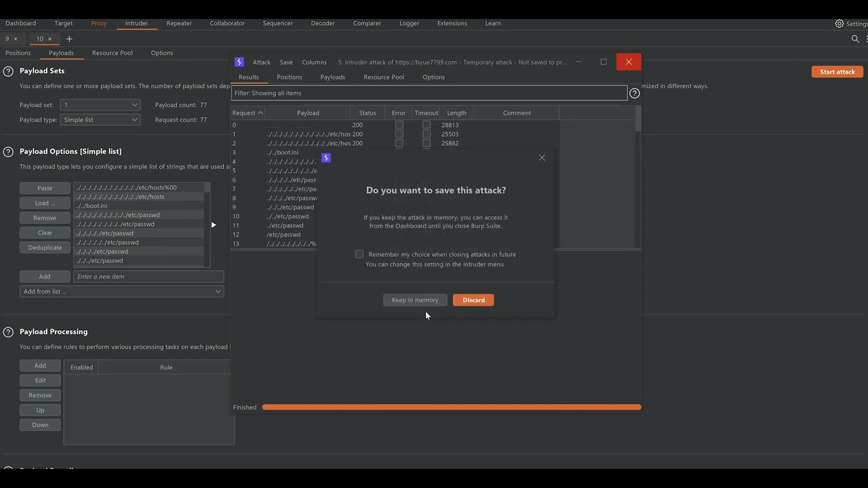Image resolution: width=868 pixels, height=488 pixels.
Task: Open the Payload set dropdown
Action: (100, 105)
